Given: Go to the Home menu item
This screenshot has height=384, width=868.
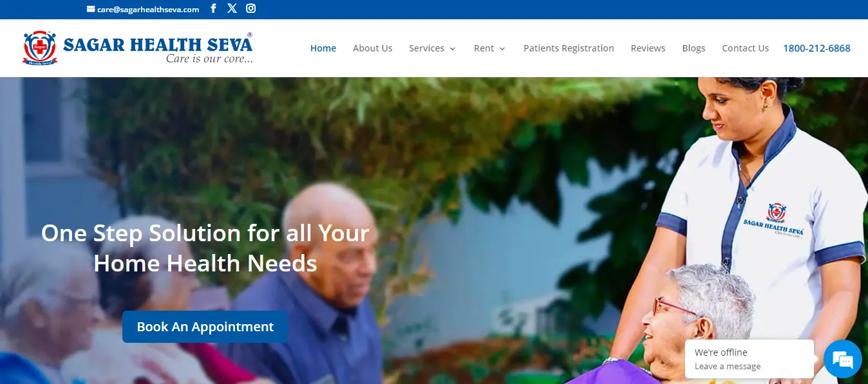Looking at the screenshot, I should 323,48.
